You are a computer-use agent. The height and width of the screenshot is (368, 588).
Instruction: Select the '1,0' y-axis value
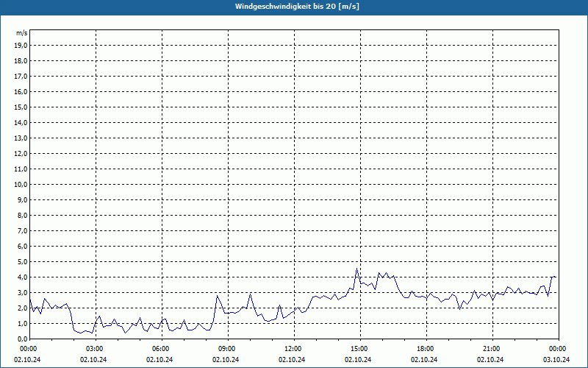pyautogui.click(x=22, y=323)
